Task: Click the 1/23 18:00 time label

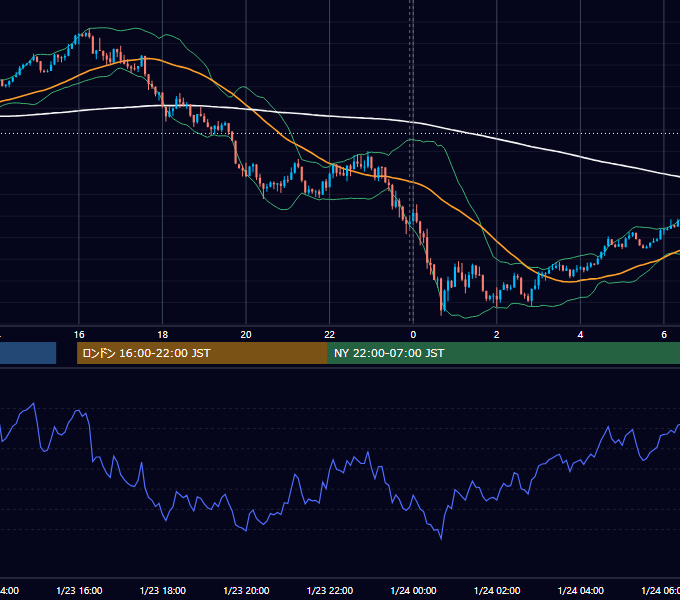Action: coord(163,590)
